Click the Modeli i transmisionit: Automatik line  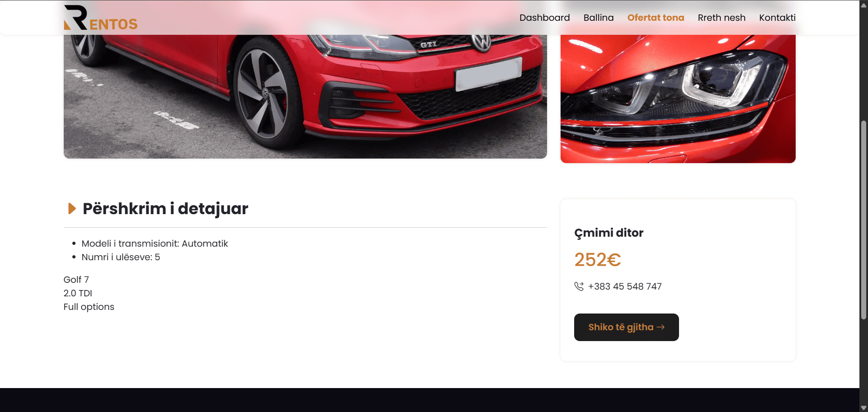(155, 243)
